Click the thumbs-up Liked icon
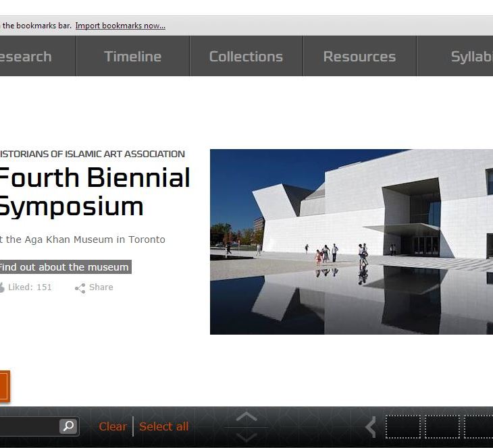Image resolution: width=493 pixels, height=448 pixels. [2, 287]
